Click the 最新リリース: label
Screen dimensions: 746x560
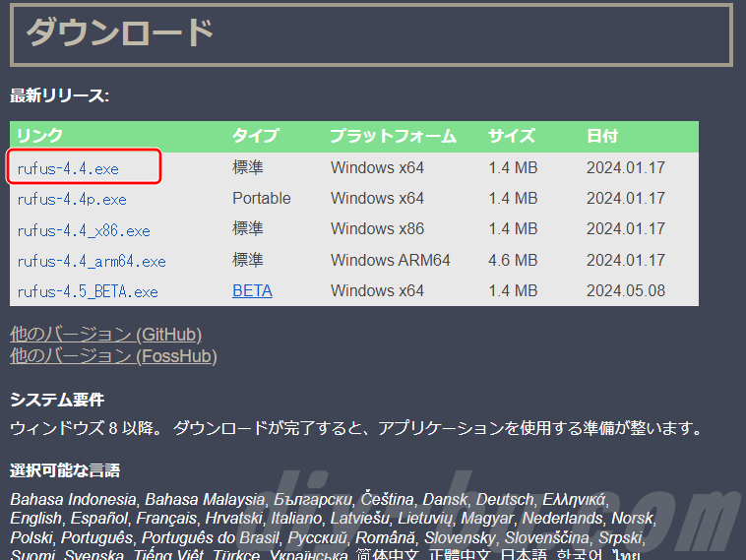[59, 95]
